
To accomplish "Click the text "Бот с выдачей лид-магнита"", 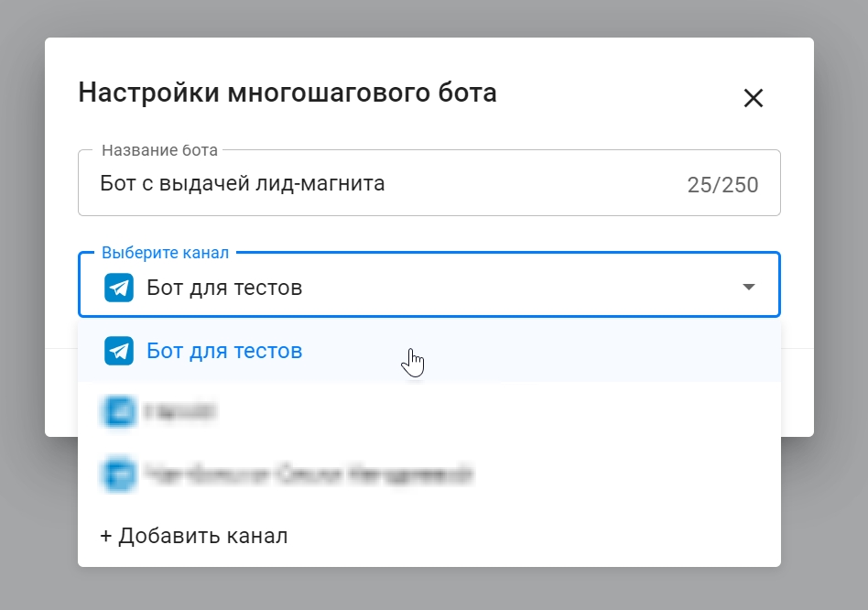I will click(x=242, y=183).
